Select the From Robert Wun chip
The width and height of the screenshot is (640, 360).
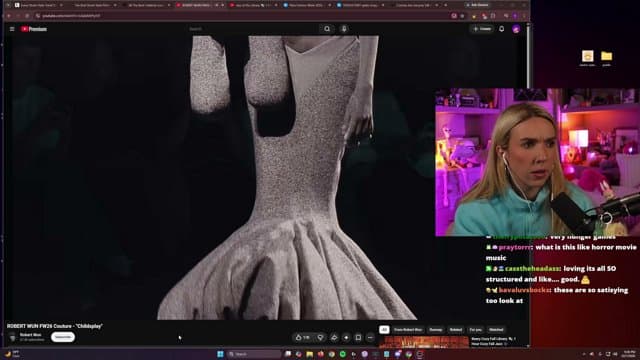[408, 330]
